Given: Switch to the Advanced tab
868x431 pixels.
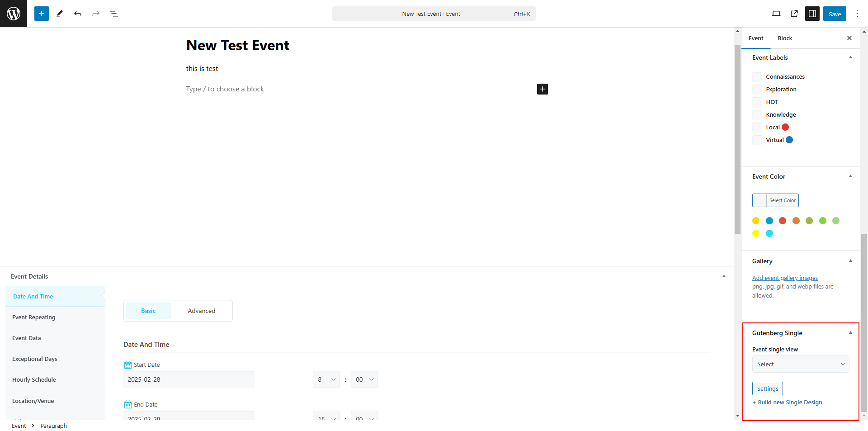Looking at the screenshot, I should coord(201,311).
